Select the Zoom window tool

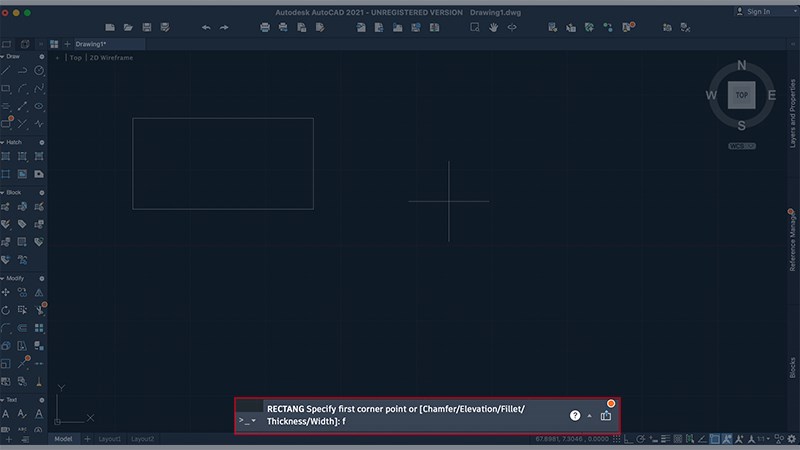475,27
